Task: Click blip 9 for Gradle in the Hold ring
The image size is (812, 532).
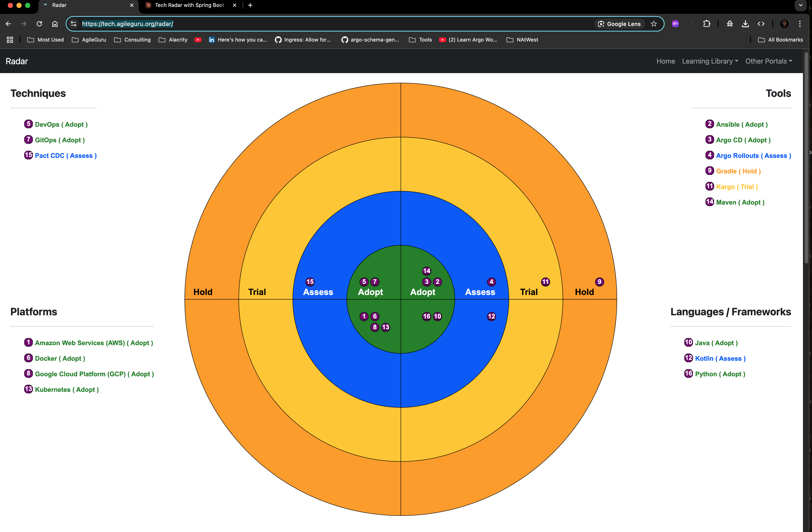Action: (599, 282)
